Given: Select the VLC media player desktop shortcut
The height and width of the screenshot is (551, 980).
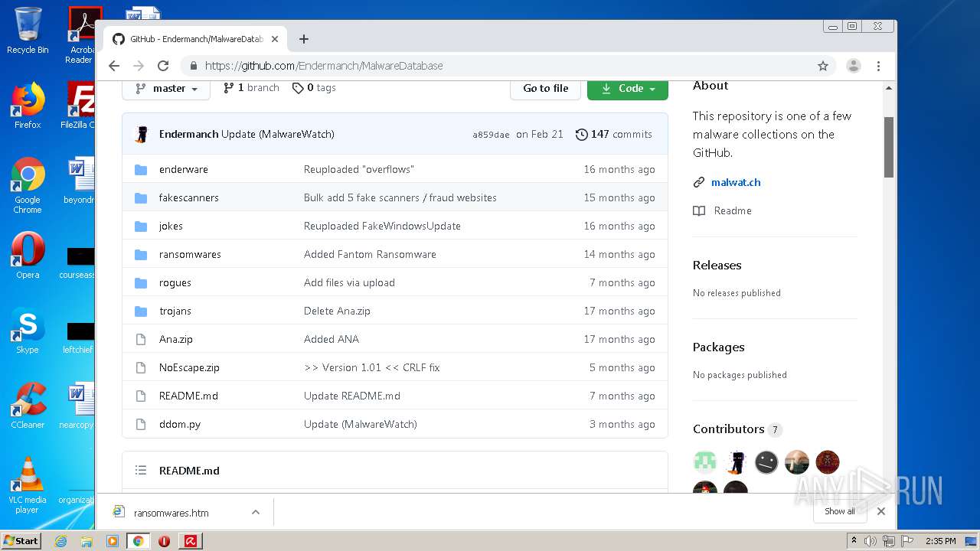Looking at the screenshot, I should pyautogui.click(x=28, y=485).
